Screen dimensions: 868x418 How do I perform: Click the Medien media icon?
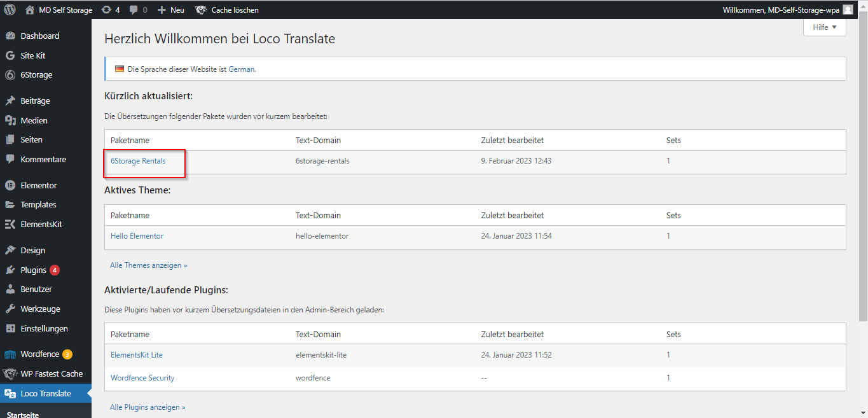click(x=10, y=120)
